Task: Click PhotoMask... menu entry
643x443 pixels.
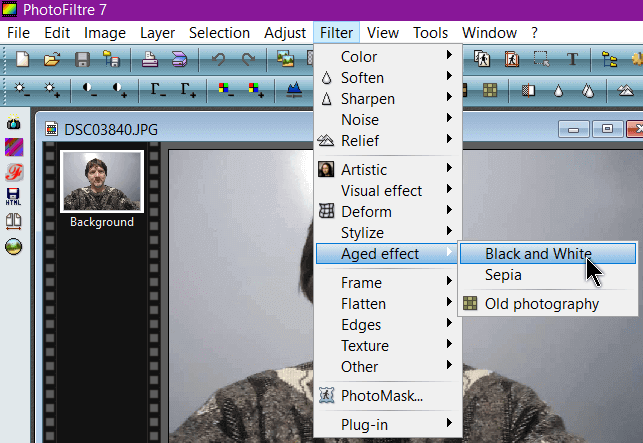Action: (x=381, y=395)
